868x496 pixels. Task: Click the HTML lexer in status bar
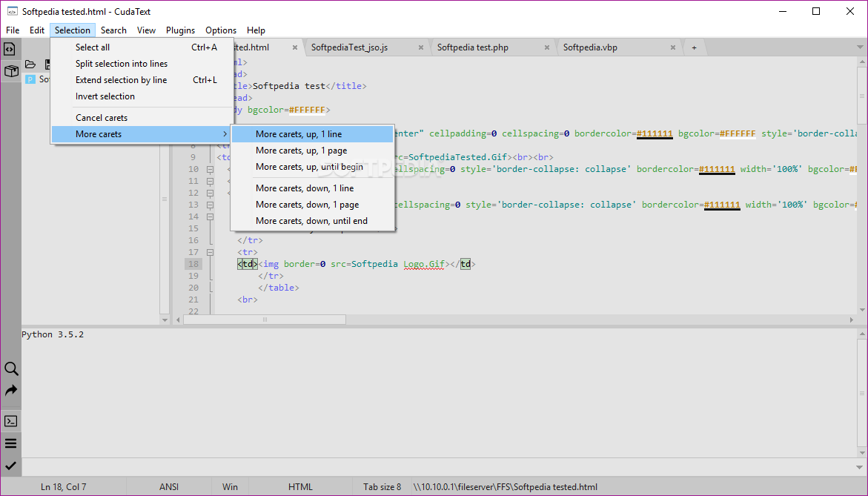tap(300, 487)
